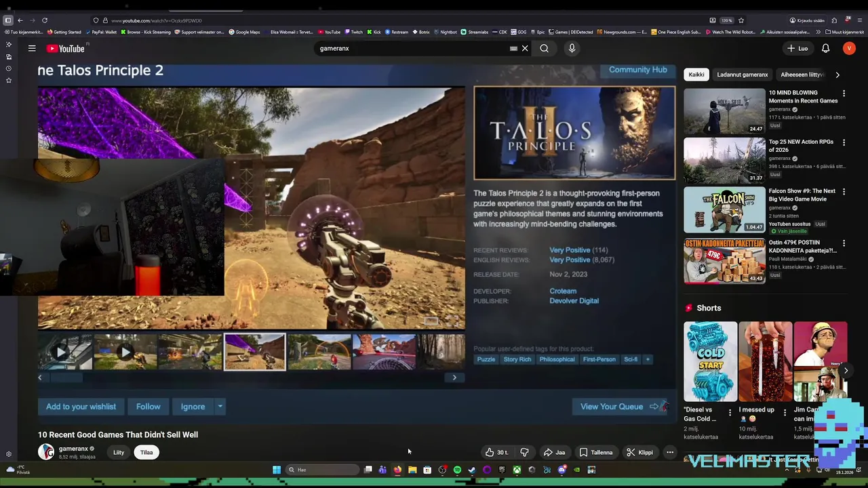Click the YouTube logo to go home
The image size is (868, 488).
[66, 48]
